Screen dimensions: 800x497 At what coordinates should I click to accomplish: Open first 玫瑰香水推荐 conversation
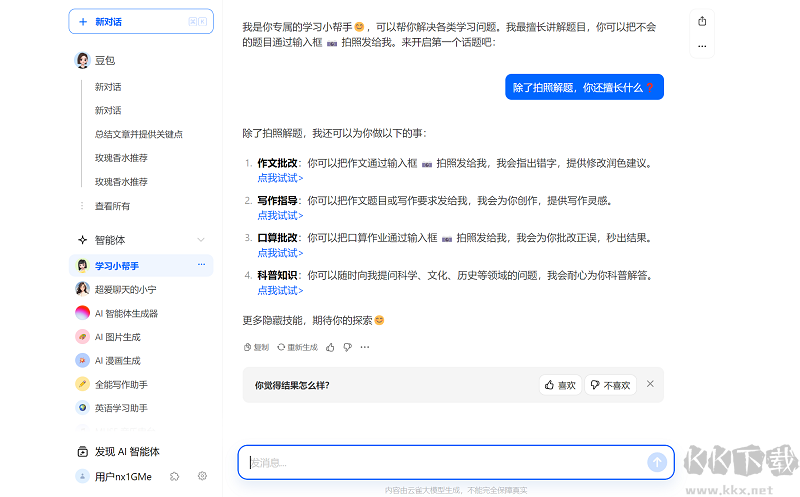[x=121, y=158]
